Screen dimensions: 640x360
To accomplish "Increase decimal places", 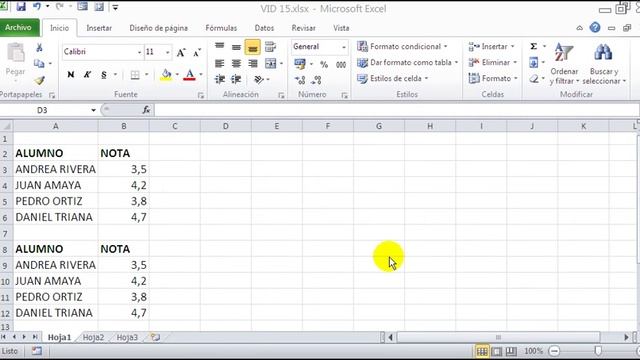I will 300,80.
